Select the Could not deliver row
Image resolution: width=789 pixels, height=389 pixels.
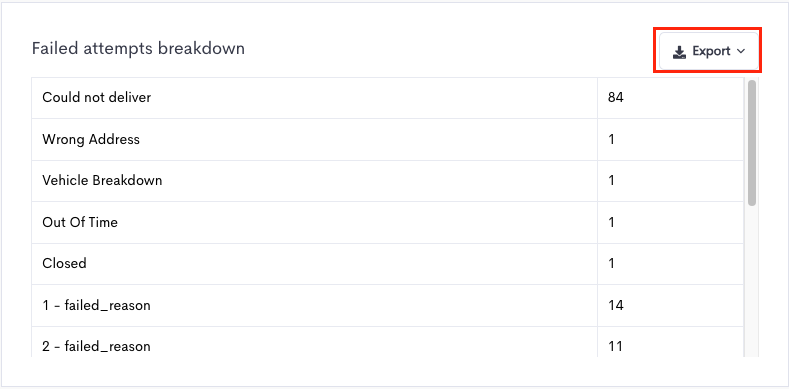point(387,98)
